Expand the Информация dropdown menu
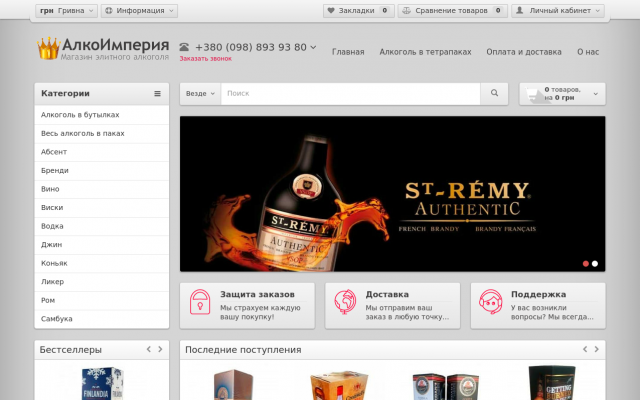The height and width of the screenshot is (400, 640). pyautogui.click(x=139, y=11)
